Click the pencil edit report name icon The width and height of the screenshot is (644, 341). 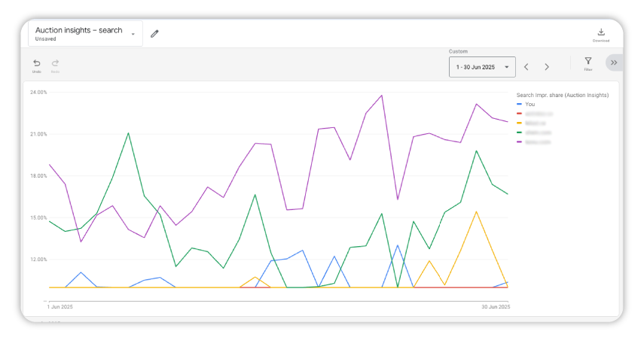pyautogui.click(x=154, y=34)
